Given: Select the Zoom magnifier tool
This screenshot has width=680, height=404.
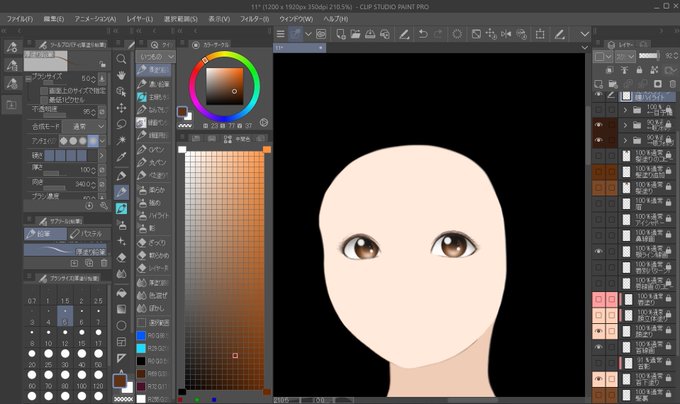Looking at the screenshot, I should 121,59.
